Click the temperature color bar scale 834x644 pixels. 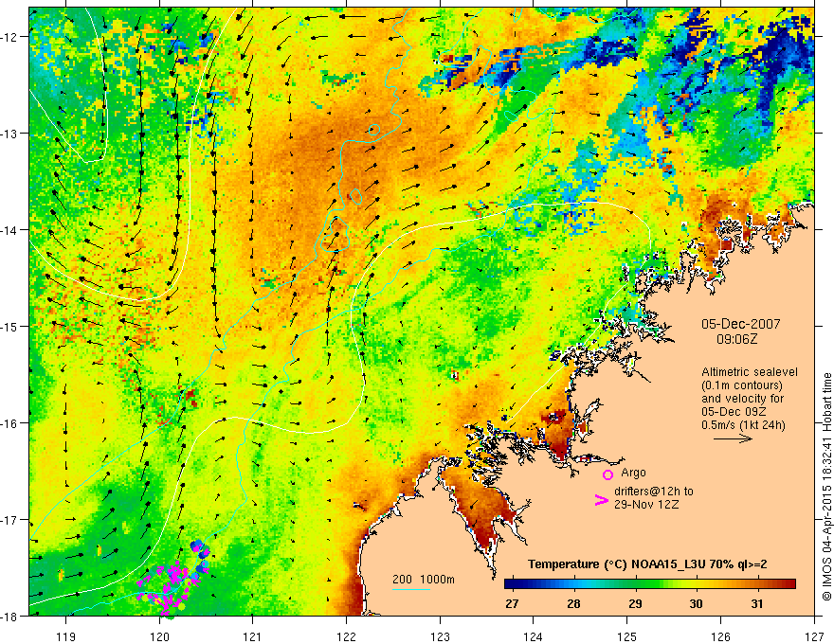point(650,583)
